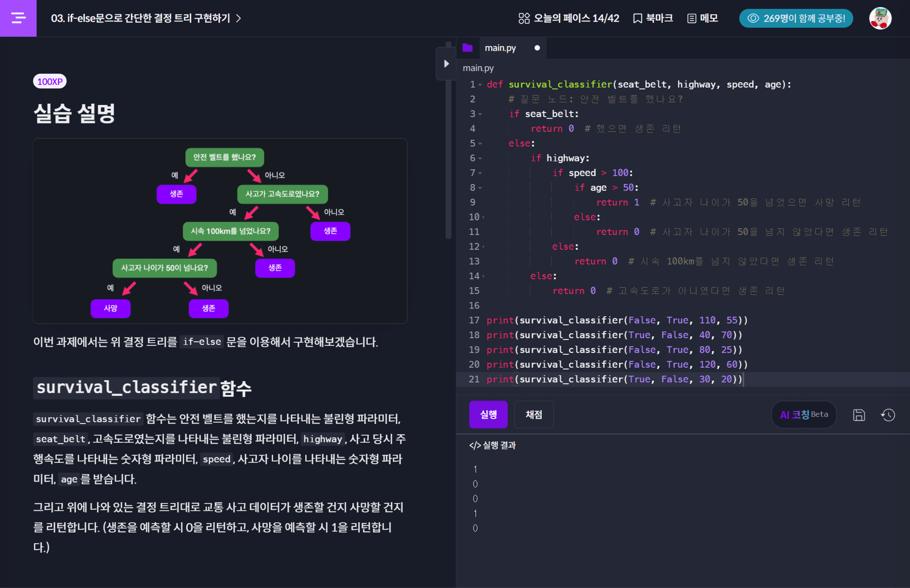Collapse the else block on line 5
Screen dimensions: 910x588
pos(480,144)
